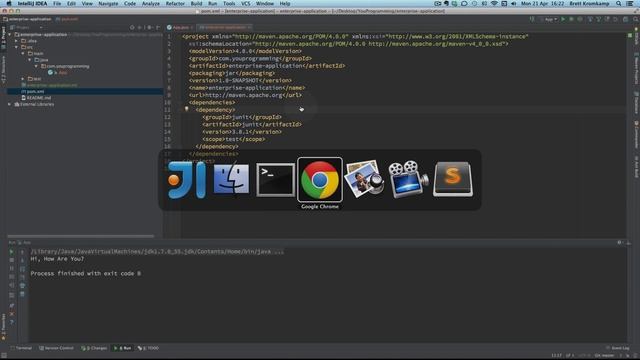Screen dimensions: 640x360
Task: Click the Wi-Fi status icon in menu bar
Action: [494, 3]
